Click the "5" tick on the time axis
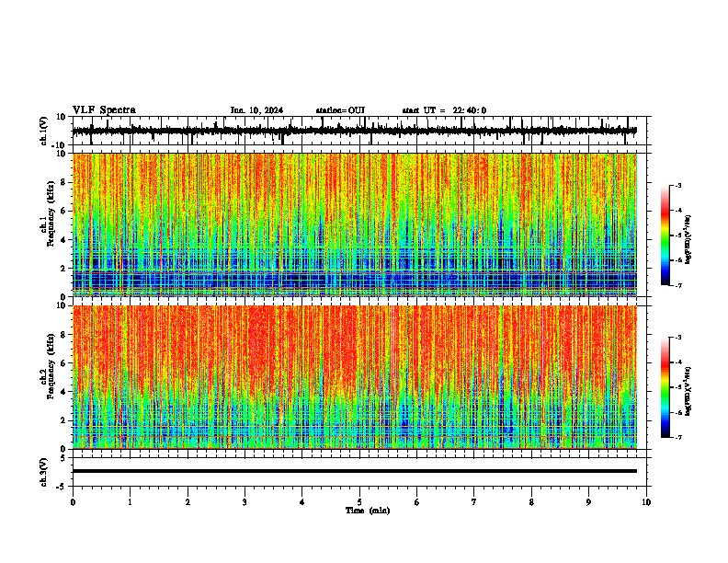The height and width of the screenshot is (563, 728). 359,502
